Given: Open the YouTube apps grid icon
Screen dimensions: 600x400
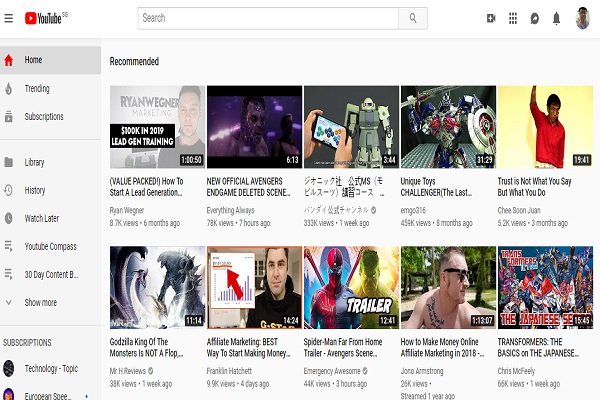Looking at the screenshot, I should coord(513,18).
